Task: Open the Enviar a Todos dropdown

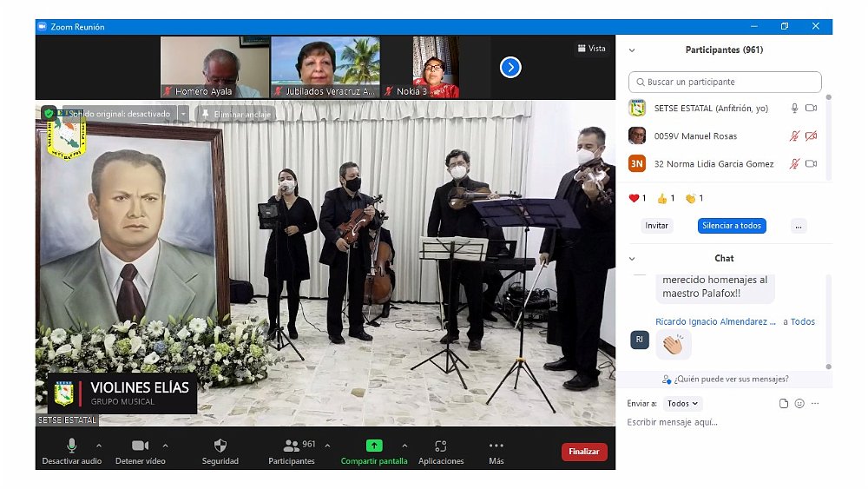Action: (682, 404)
